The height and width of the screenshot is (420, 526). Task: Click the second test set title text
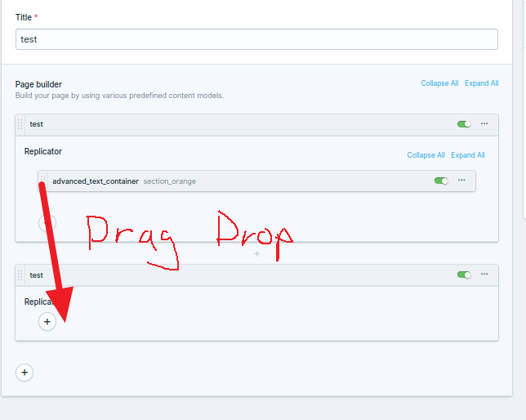37,275
